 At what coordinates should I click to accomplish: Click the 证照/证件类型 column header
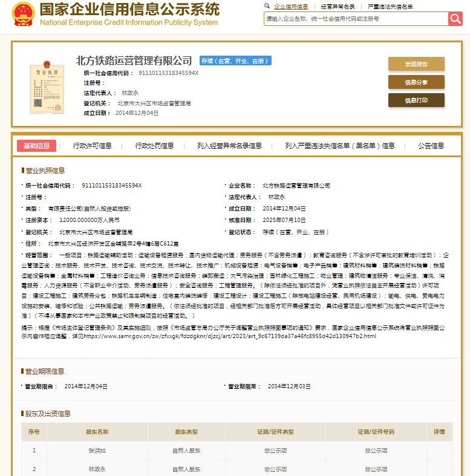[275, 432]
